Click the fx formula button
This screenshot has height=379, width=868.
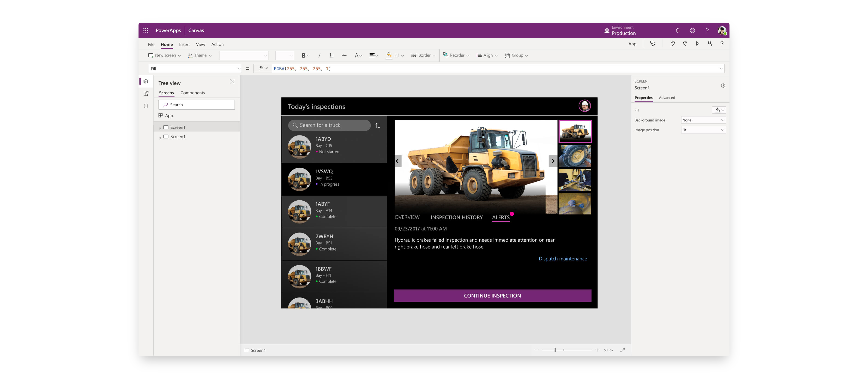click(x=262, y=68)
